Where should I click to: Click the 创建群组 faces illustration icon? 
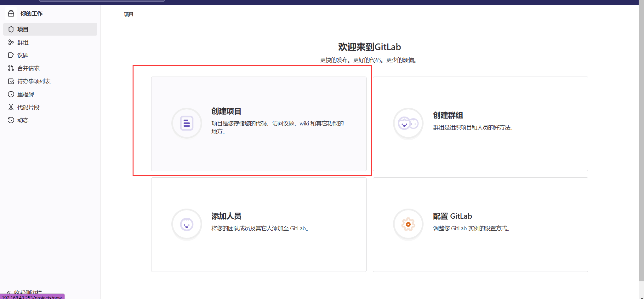(408, 123)
